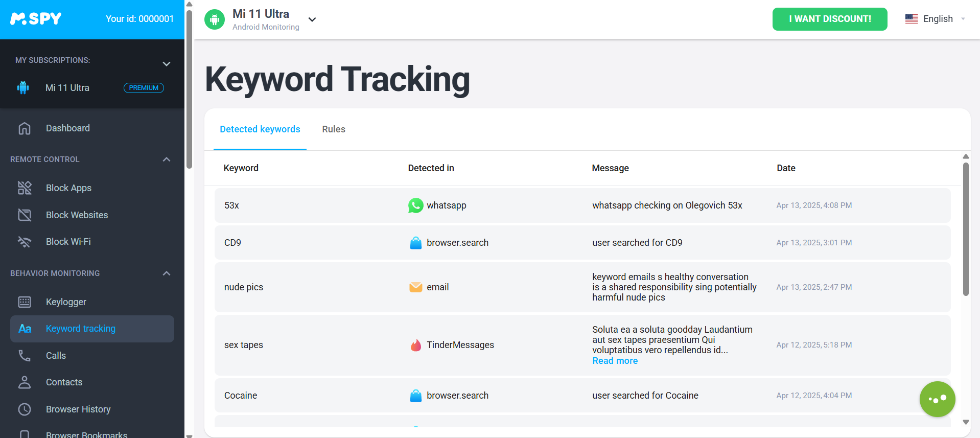Image resolution: width=980 pixels, height=438 pixels.
Task: Click the Date column header
Action: (x=786, y=168)
